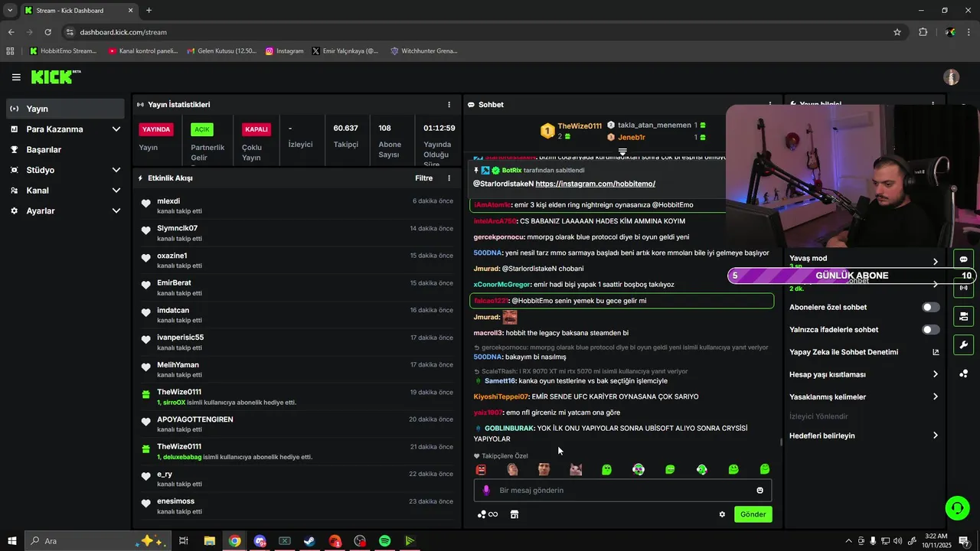Viewport: 980px width, 551px height.
Task: Select Yayın in the sidebar
Action: click(x=65, y=109)
